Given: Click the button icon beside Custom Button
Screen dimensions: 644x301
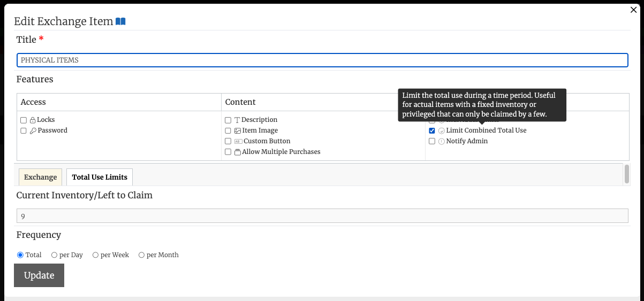Looking at the screenshot, I should pos(238,141).
